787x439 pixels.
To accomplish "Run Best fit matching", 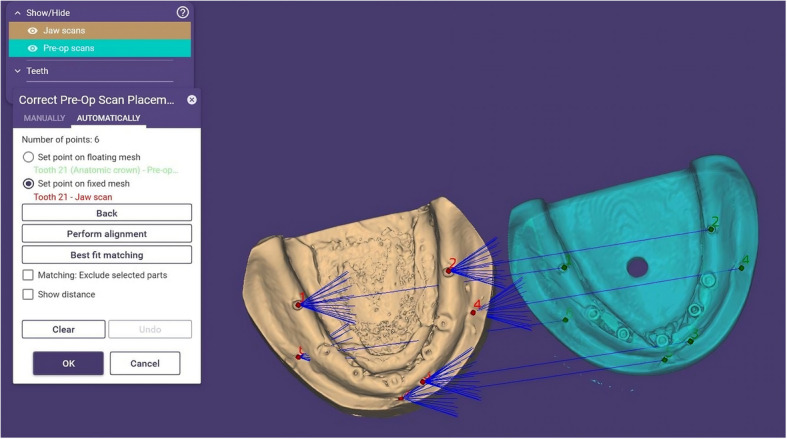I will point(106,255).
